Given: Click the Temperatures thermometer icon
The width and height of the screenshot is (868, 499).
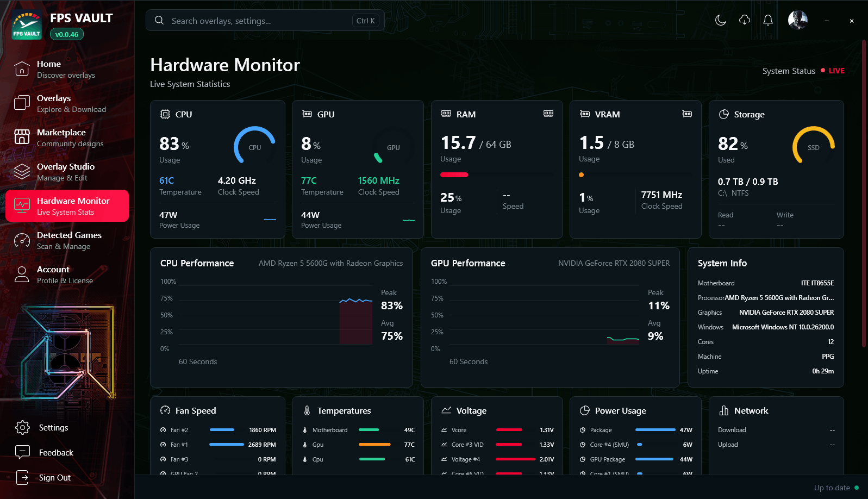Looking at the screenshot, I should pyautogui.click(x=307, y=410).
